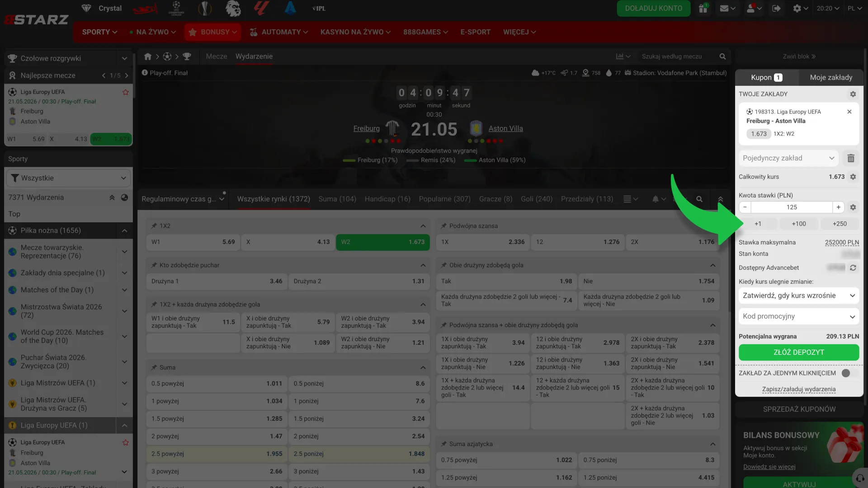Select Drużyna 2 odds 1.31

359,281
